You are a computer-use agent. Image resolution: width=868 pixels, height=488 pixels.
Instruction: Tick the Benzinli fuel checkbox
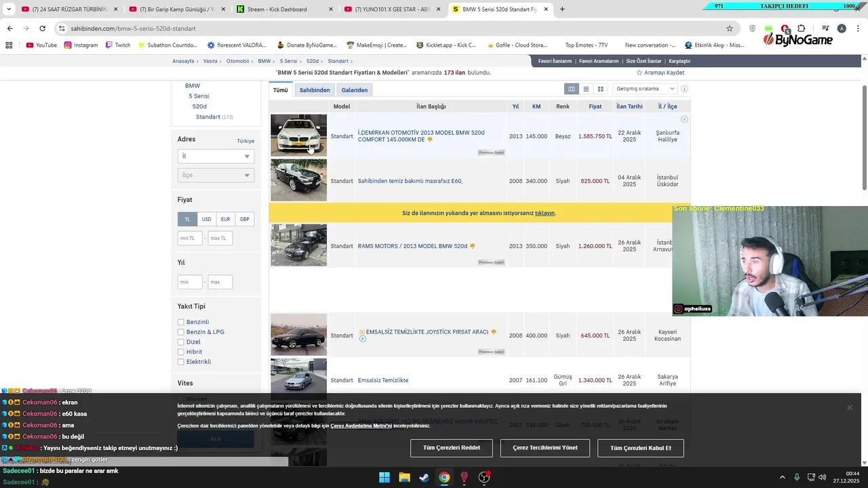[181, 322]
